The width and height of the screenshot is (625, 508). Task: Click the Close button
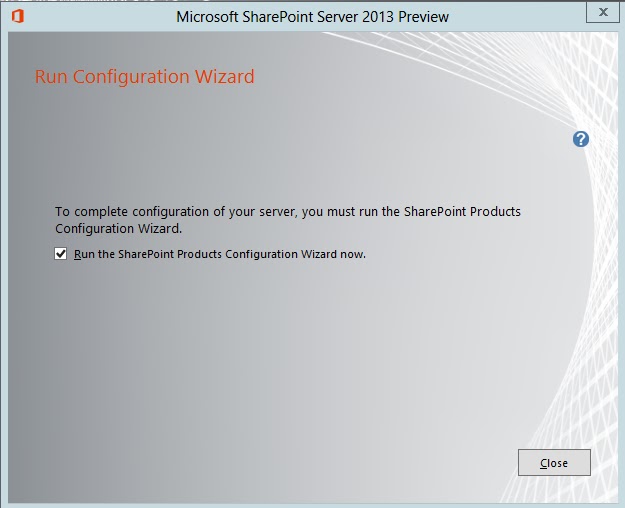point(554,463)
